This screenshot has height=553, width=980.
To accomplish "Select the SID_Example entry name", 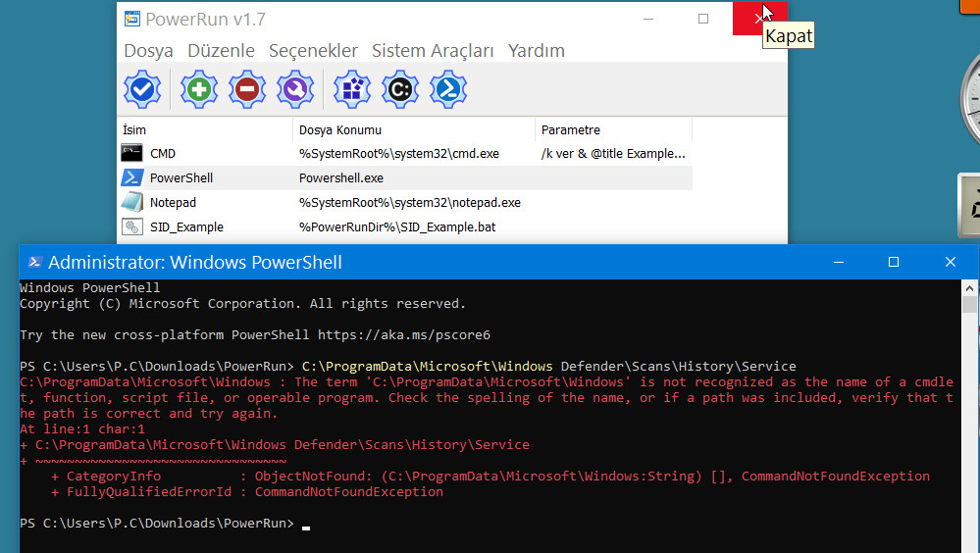I will coord(186,227).
